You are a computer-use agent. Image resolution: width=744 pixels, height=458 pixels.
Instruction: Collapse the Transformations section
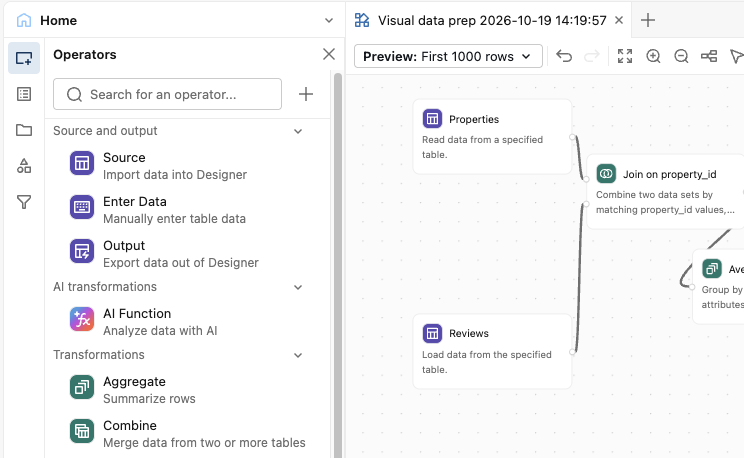click(x=298, y=355)
